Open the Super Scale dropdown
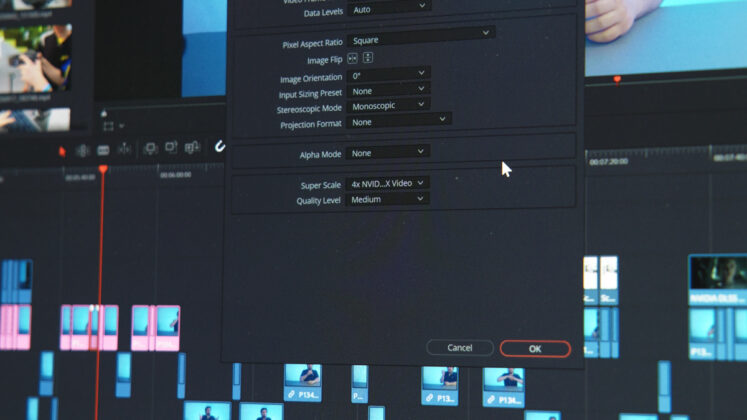Screen dimensions: 747x420 [387, 183]
